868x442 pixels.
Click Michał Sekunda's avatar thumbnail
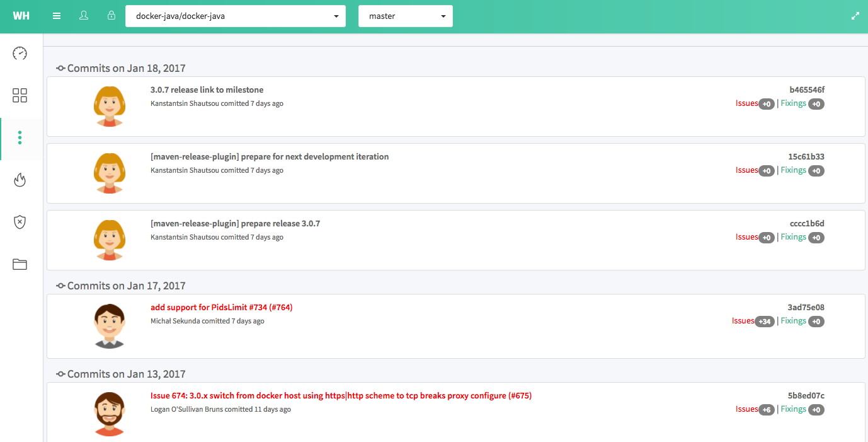(110, 325)
